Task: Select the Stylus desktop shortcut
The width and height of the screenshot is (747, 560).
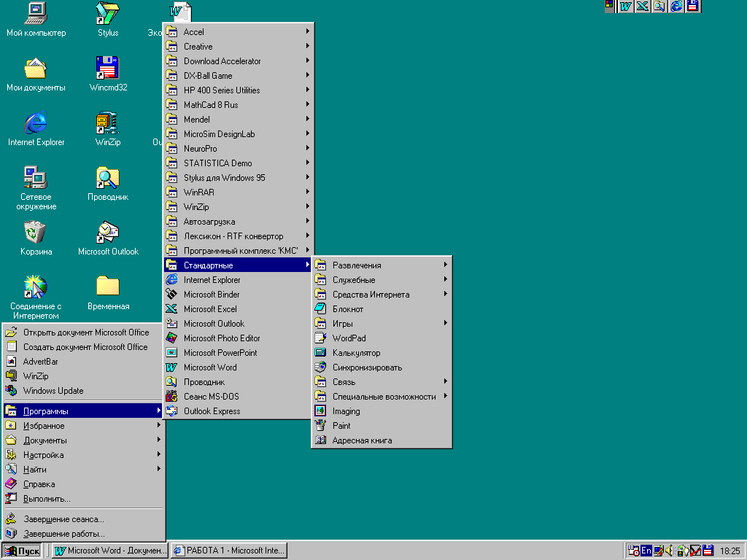Action: click(108, 19)
